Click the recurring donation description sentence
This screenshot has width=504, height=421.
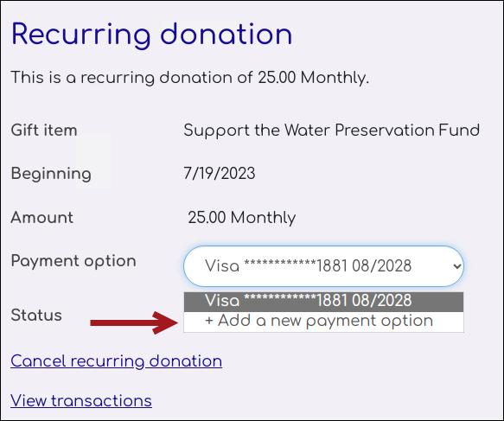[x=190, y=78]
